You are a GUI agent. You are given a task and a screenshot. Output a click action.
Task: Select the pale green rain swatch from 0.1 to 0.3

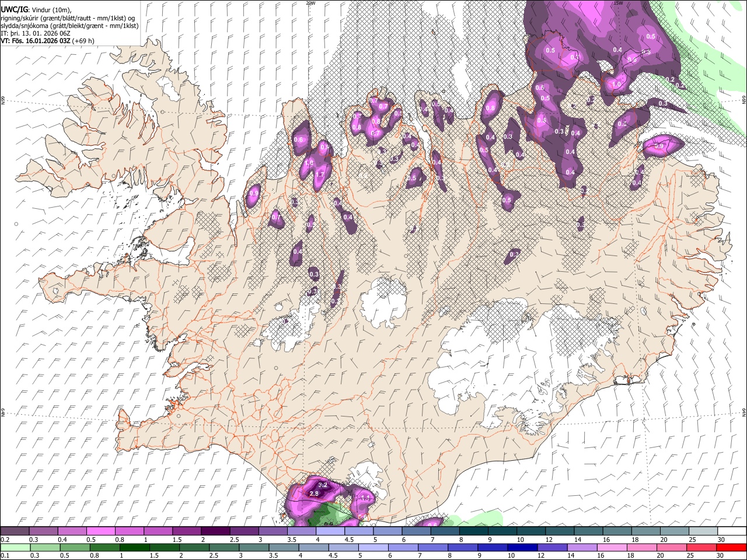pyautogui.click(x=16, y=547)
